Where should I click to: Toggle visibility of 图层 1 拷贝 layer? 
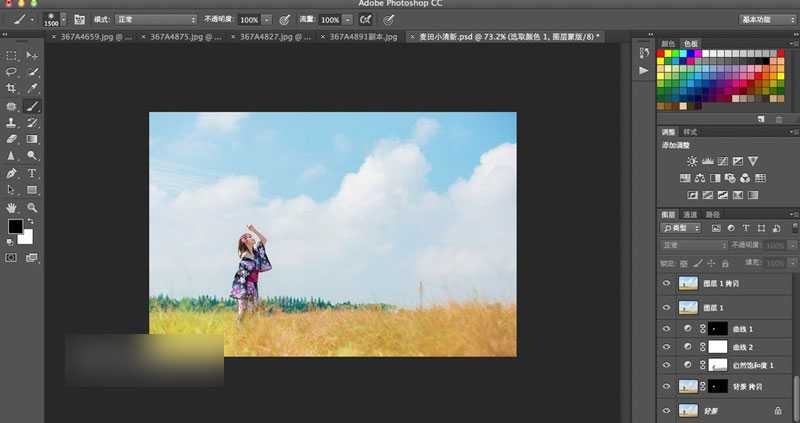[x=667, y=284]
